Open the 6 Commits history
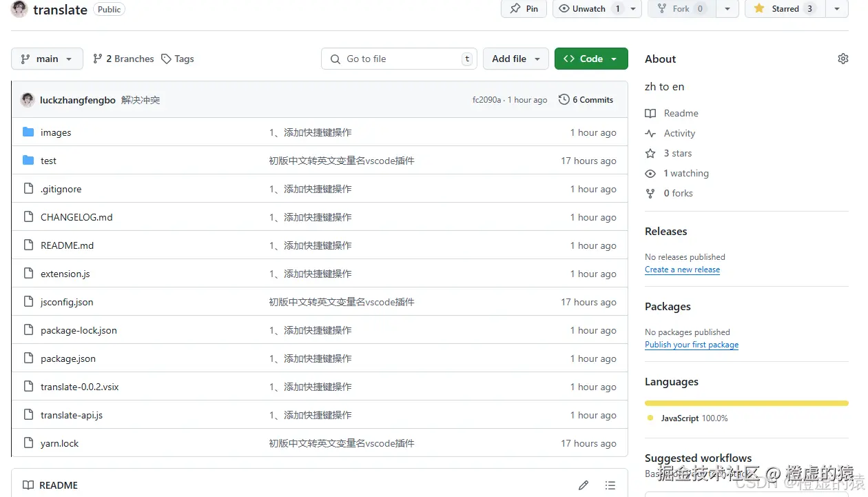 click(586, 99)
